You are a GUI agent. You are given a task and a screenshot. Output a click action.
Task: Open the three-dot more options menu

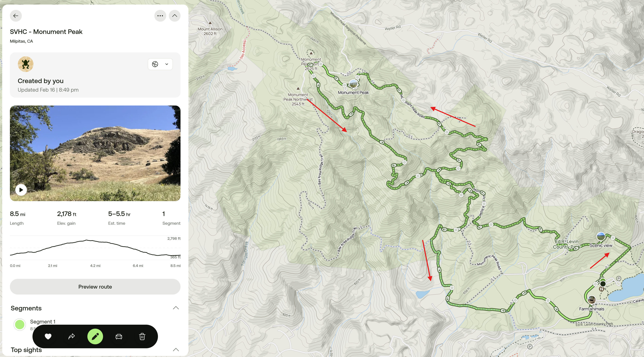coord(160,16)
